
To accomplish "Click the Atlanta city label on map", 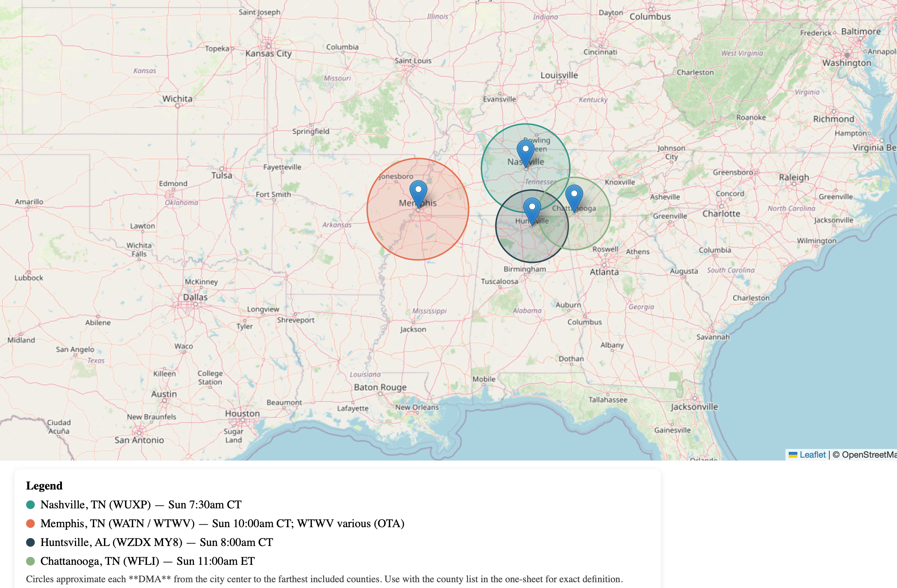I will pyautogui.click(x=604, y=272).
